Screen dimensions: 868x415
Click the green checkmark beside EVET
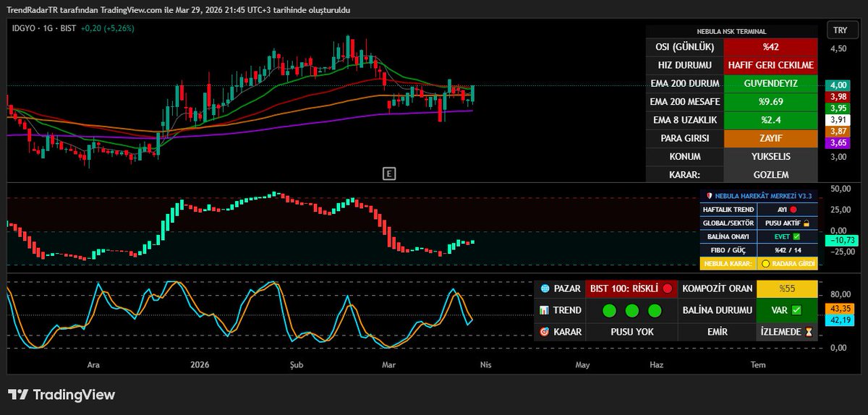pos(796,236)
